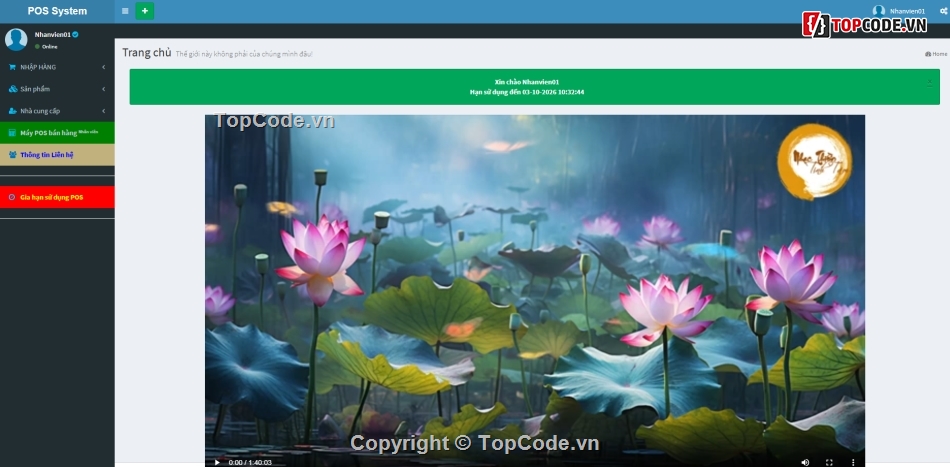Play the lotus video
Screen dimensions: 950x467
[217, 462]
